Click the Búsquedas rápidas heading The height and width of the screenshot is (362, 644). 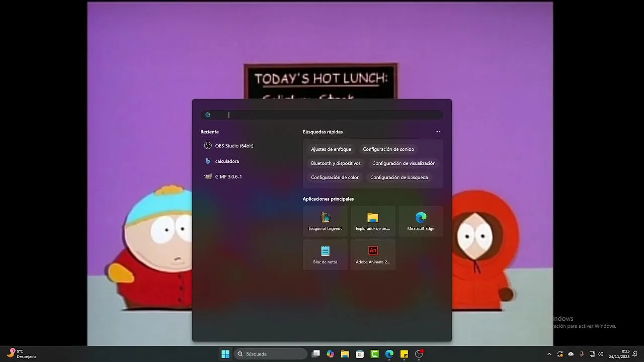pos(323,132)
